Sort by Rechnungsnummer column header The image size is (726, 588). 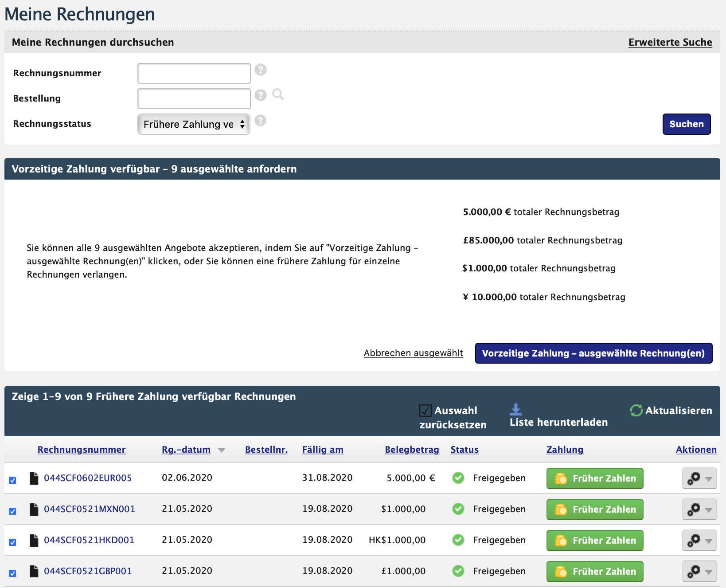[82, 450]
